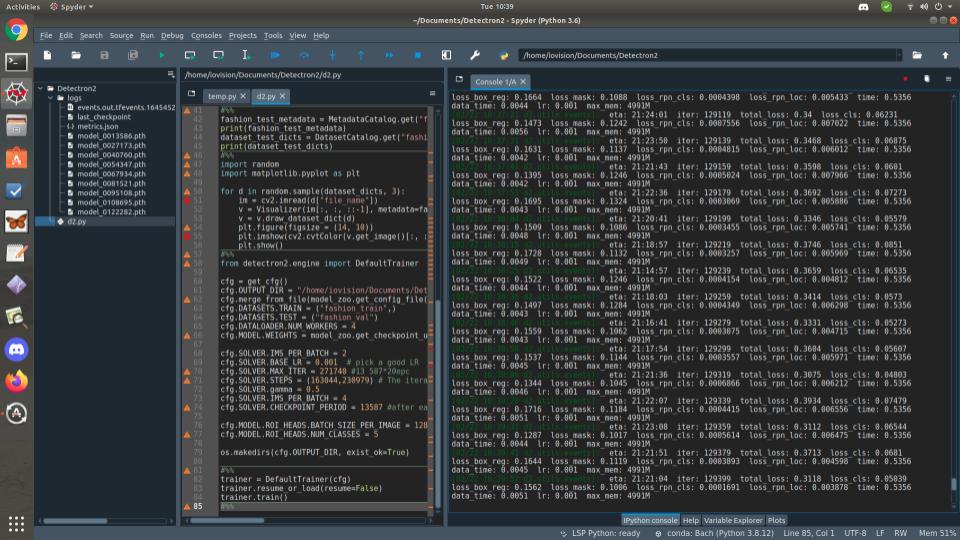This screenshot has height=540, width=960.
Task: Collapse the logs folder in project tree
Action: click(x=50, y=98)
